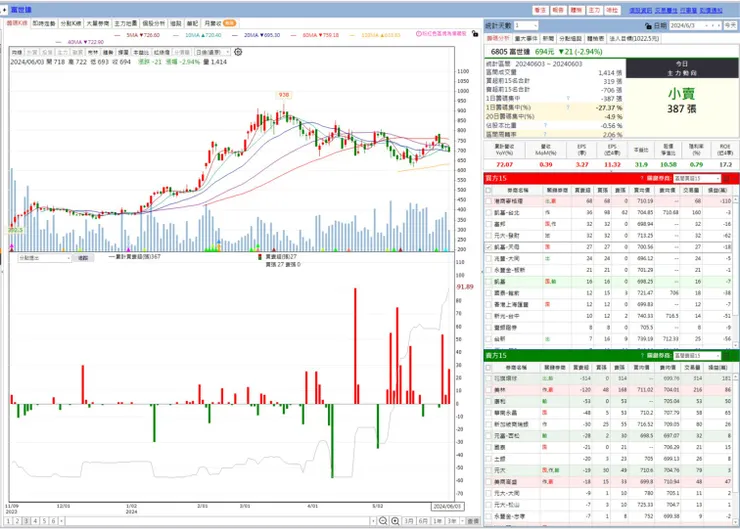This screenshot has width=740, height=529.
Task: Uncheck the checked 凱基-天母 broker row
Action: (x=488, y=247)
